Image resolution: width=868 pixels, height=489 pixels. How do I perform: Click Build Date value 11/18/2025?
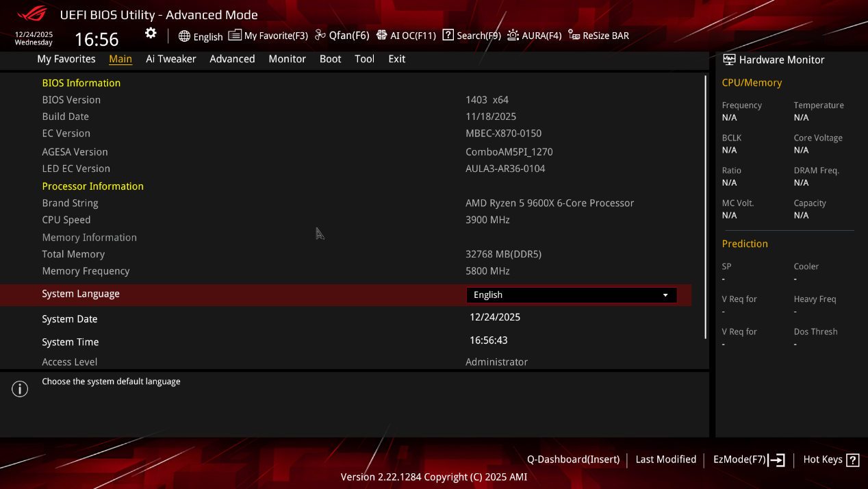491,116
